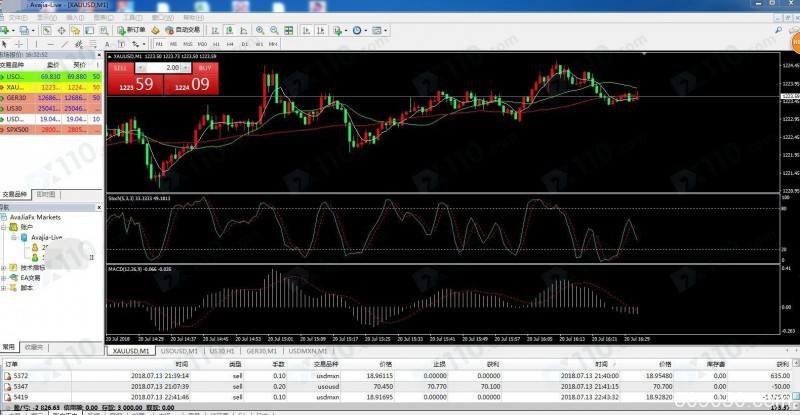The image size is (800, 415).
Task: Toggle the Navigator star-folder icon
Action: (76, 30)
